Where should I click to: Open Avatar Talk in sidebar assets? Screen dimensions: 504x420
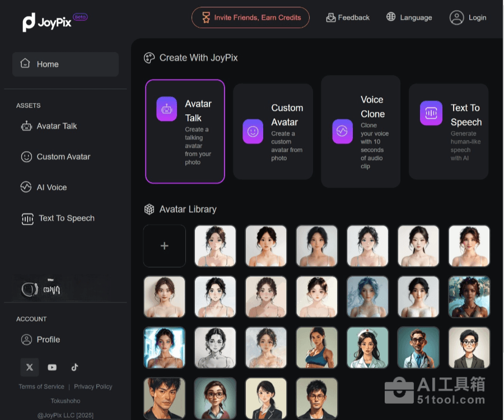[57, 126]
